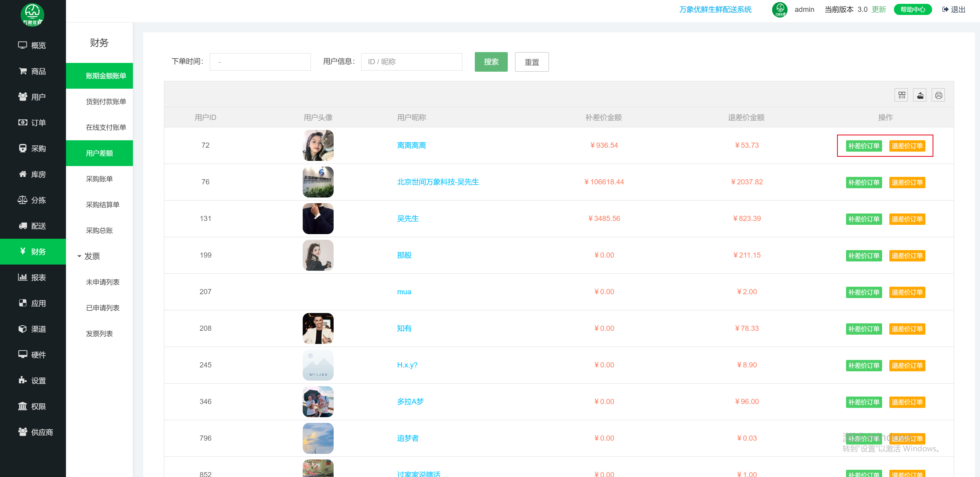Click 补差价订单 for user 76
Screen dimensions: 980x477
coord(864,182)
